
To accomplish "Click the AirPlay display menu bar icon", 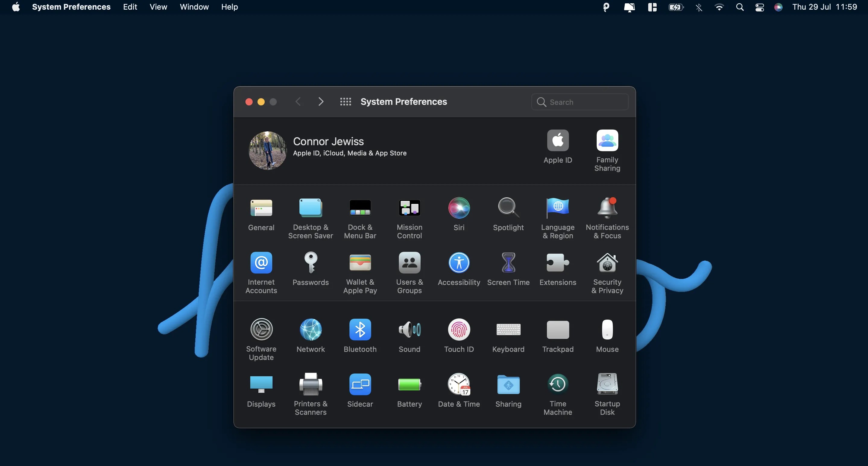I will pos(629,7).
